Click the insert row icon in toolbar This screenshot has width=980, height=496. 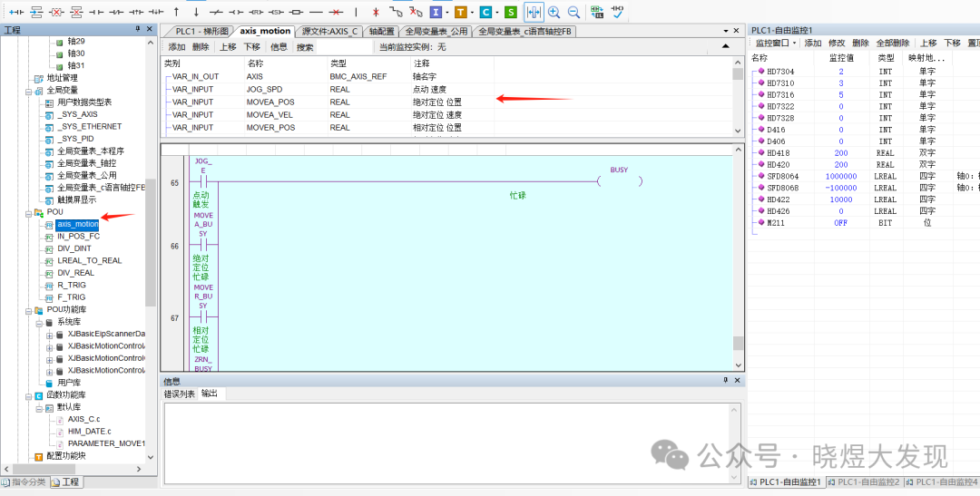pos(36,12)
